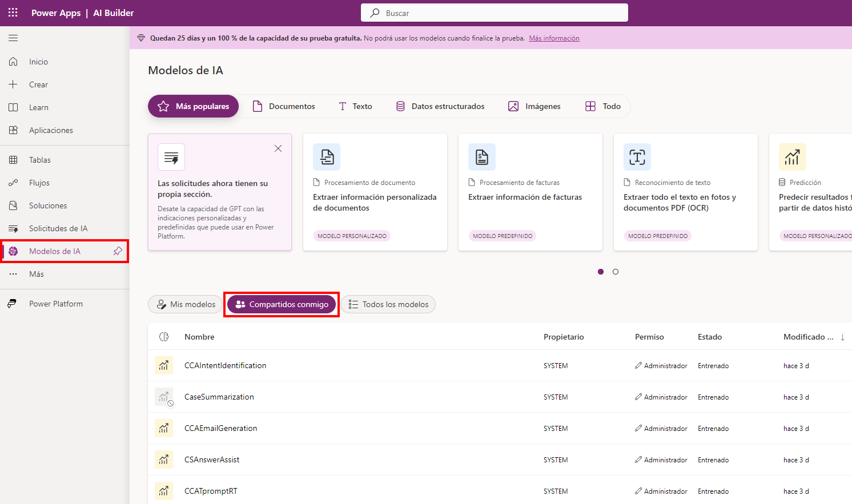This screenshot has height=504, width=852.
Task: Click the Solicitudes de IA icon
Action: pyautogui.click(x=13, y=228)
